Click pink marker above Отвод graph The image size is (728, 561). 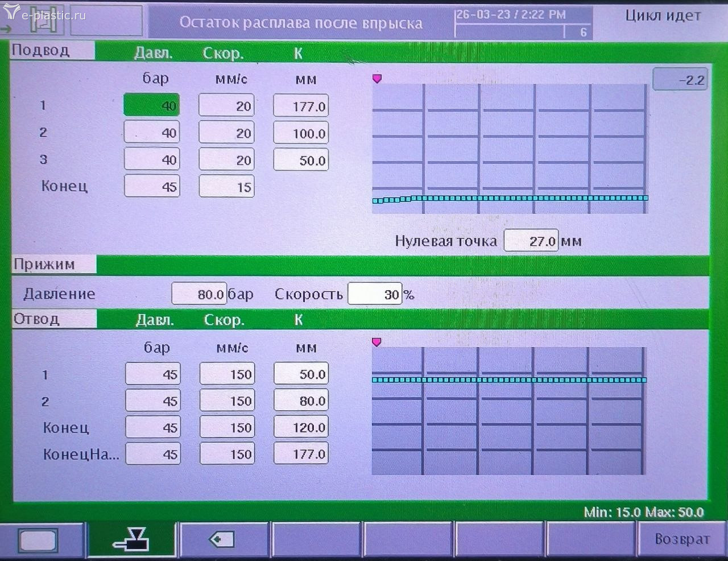[377, 342]
